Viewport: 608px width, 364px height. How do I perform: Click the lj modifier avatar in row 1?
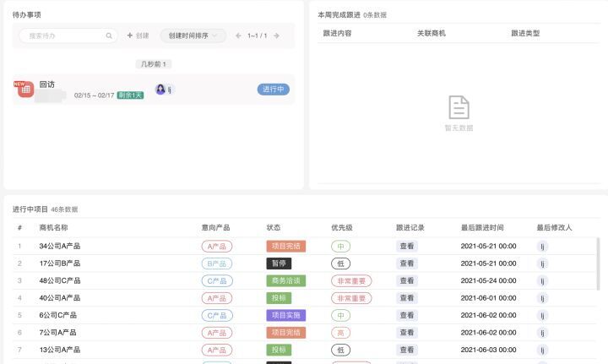pos(543,247)
